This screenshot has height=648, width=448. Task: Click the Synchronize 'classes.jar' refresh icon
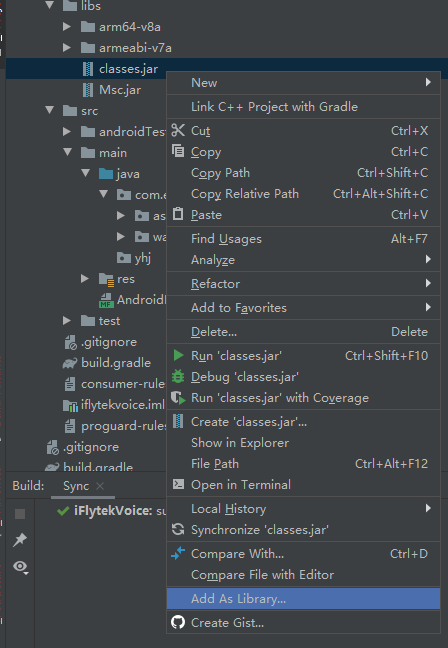click(178, 529)
